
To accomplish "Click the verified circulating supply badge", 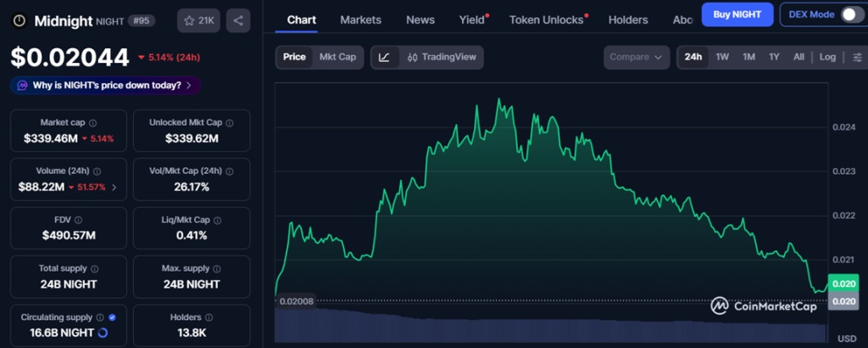I will click(113, 317).
